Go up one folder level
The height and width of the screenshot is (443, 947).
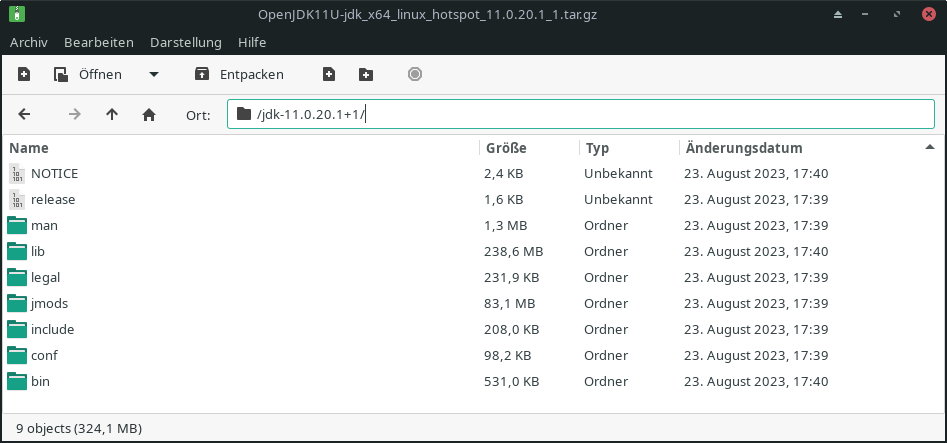112,114
